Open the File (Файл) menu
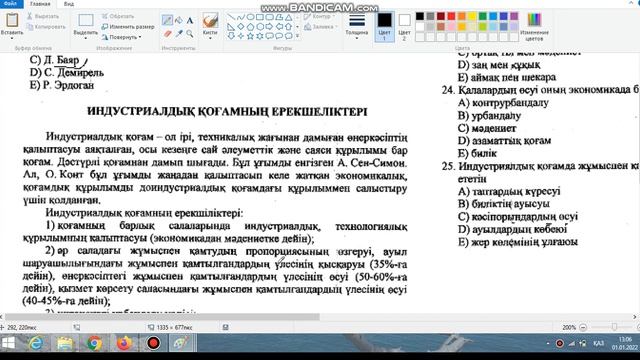 point(11,4)
